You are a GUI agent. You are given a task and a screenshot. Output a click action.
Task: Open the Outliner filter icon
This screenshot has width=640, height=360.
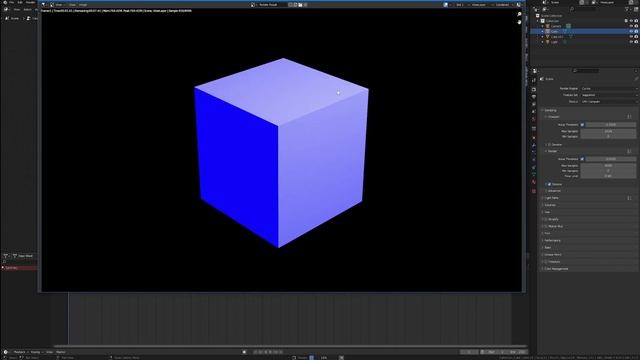[x=628, y=9]
